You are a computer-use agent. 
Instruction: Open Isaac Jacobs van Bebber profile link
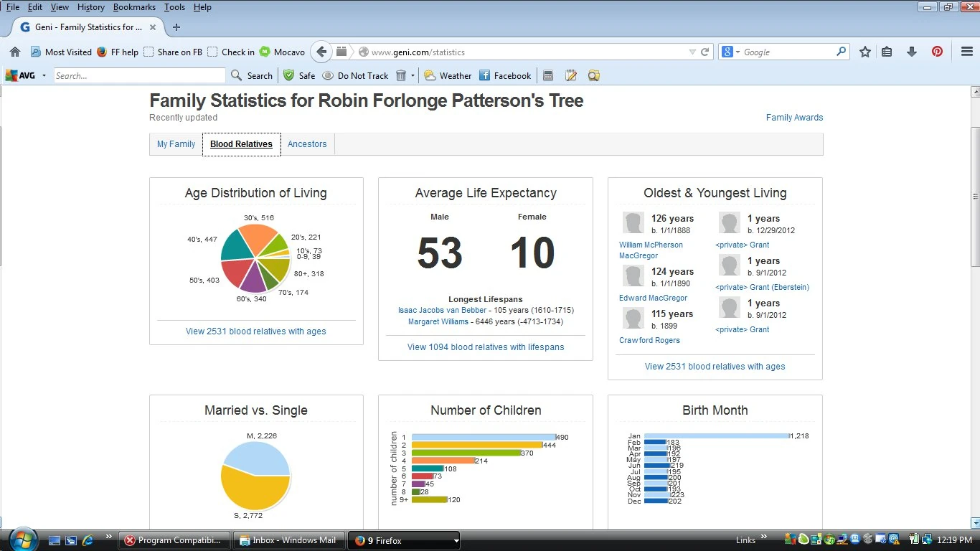(442, 311)
